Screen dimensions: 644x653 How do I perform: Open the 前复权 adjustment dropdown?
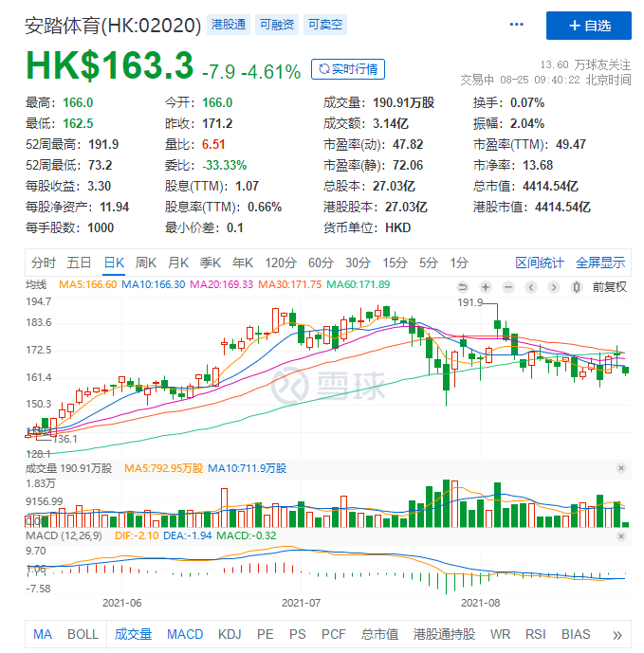(x=610, y=287)
